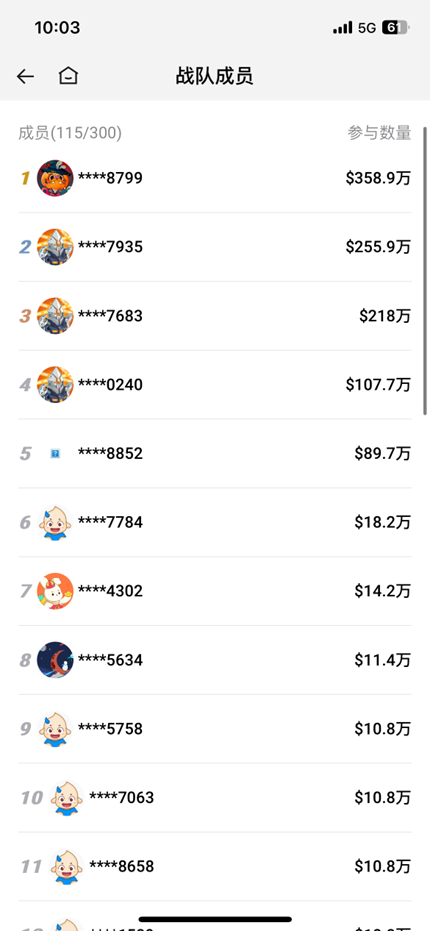The image size is (430, 931).
Task: Tap the $358.9万 participation amount
Action: click(378, 178)
